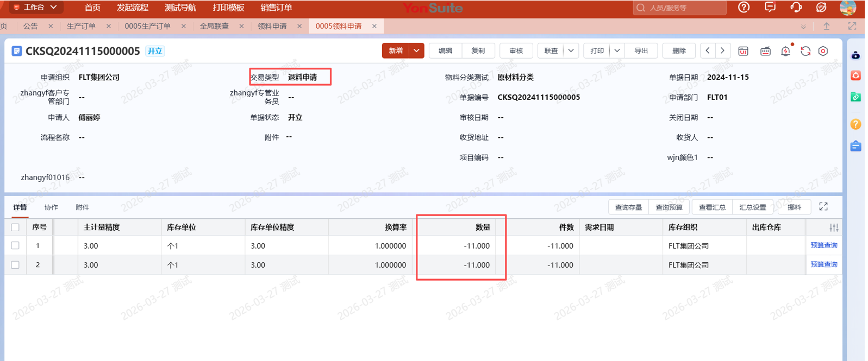868x361 pixels.
Task: Open the 协作 tab
Action: point(51,207)
